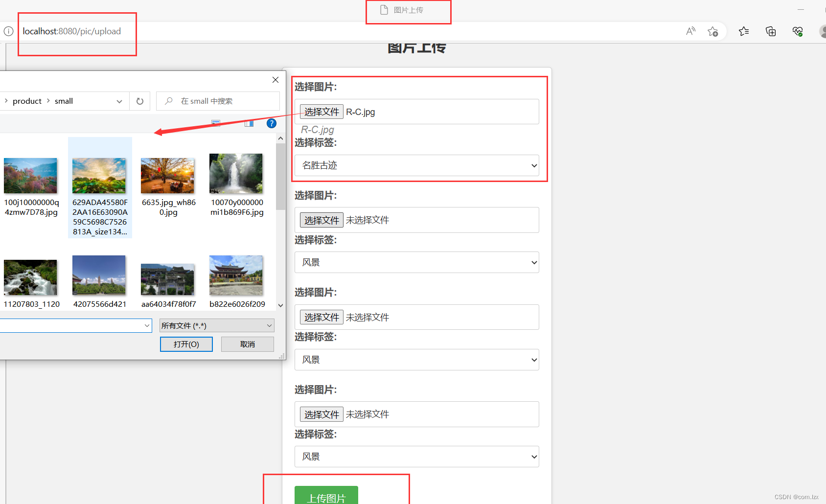Screen dimensions: 826x504
Task: Open the Favorites list icon
Action: (744, 31)
